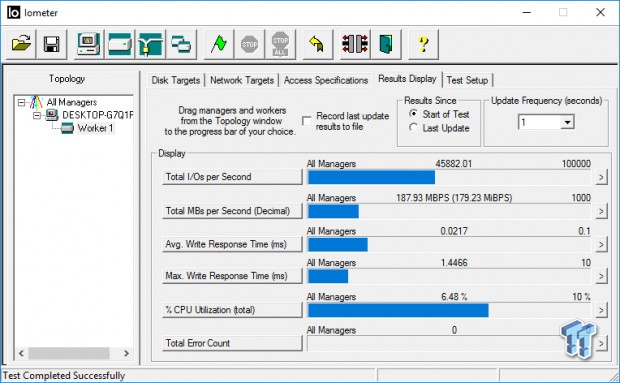Click Total I/Os per Second button
620x383 pixels.
click(x=232, y=177)
